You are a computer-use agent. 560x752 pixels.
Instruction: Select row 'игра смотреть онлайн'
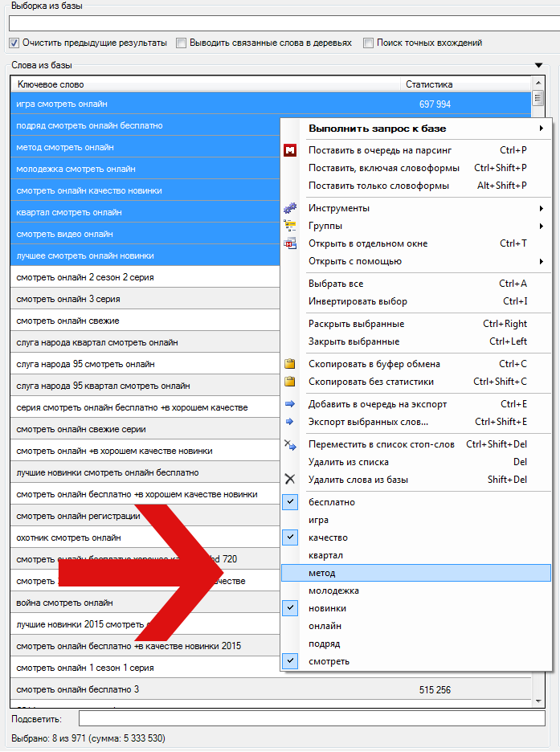tap(271, 104)
